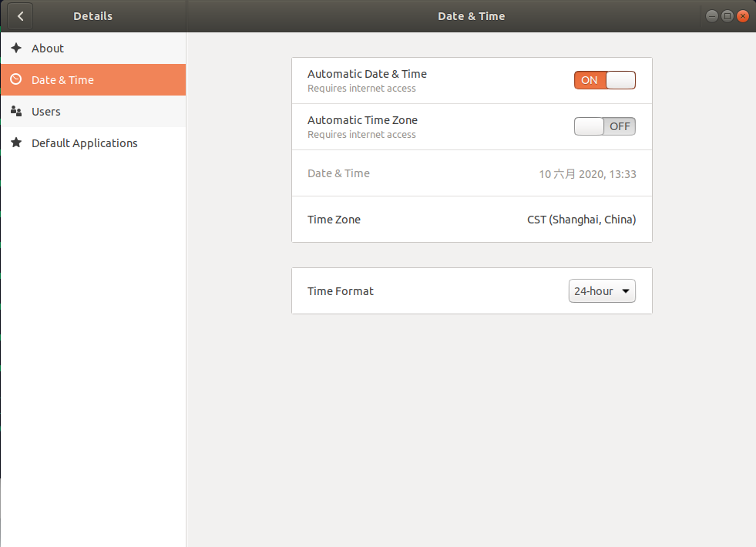The height and width of the screenshot is (547, 756).
Task: Enable the Automatic Time Zone switch
Action: coord(605,126)
